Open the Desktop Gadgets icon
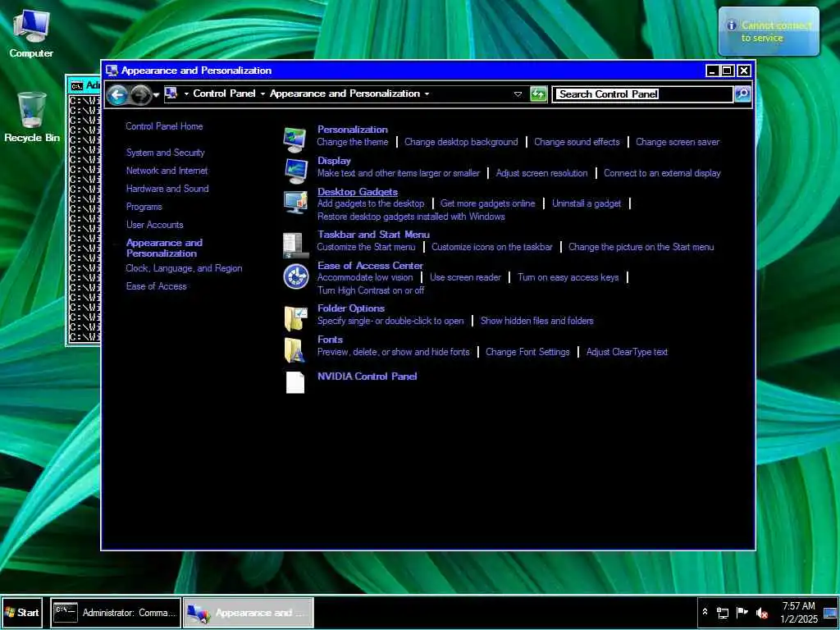Viewport: 840px width, 630px height. click(x=295, y=202)
